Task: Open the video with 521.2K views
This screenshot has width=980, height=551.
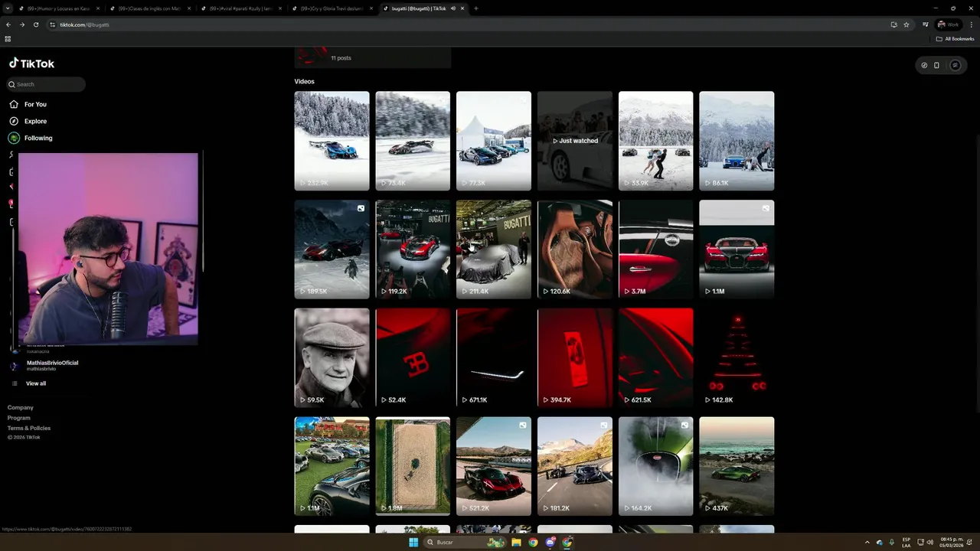Action: [494, 466]
